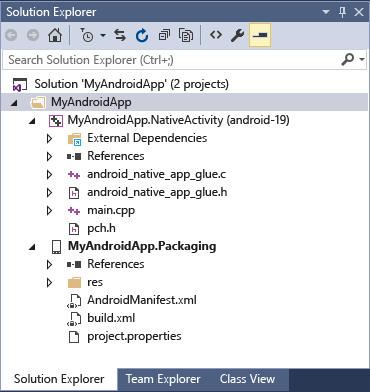Select main.cpp file

tap(111, 211)
